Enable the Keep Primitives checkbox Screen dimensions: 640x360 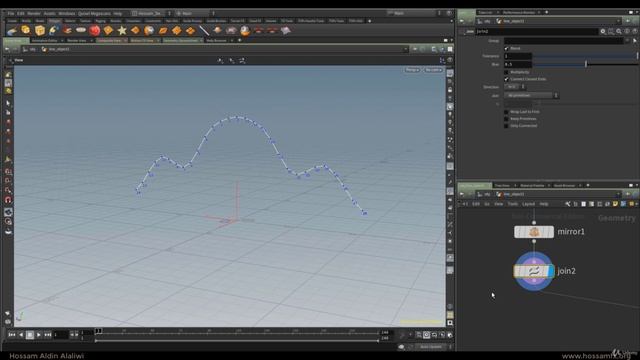pyautogui.click(x=507, y=119)
